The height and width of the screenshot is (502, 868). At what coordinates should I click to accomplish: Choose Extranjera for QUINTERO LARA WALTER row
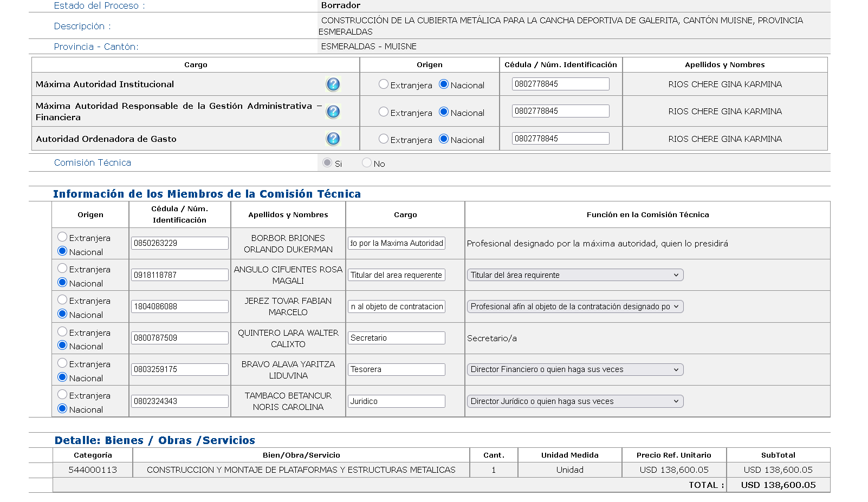coord(62,331)
